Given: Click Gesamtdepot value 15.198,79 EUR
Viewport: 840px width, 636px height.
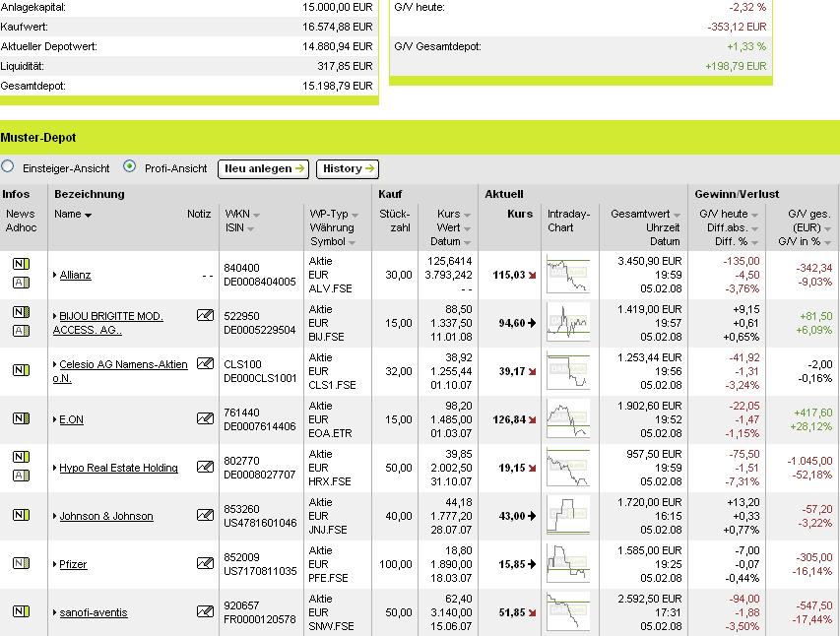Looking at the screenshot, I should 338,86.
